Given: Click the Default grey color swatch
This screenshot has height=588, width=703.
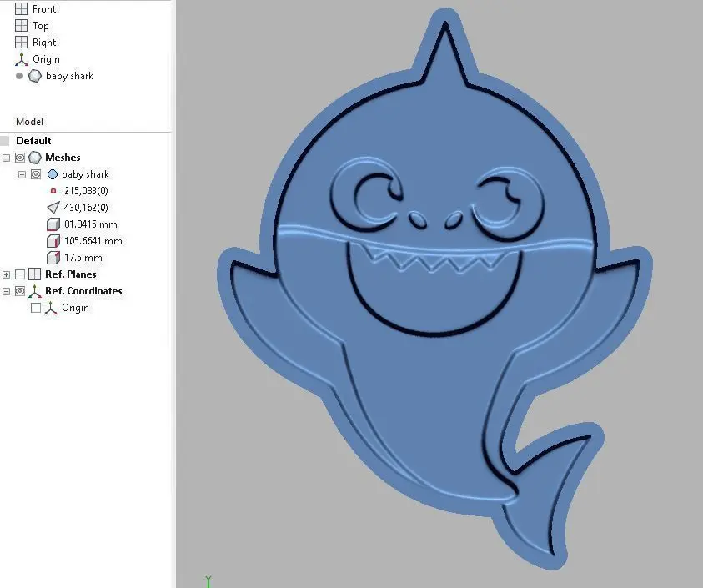Looking at the screenshot, I should pos(4,141).
